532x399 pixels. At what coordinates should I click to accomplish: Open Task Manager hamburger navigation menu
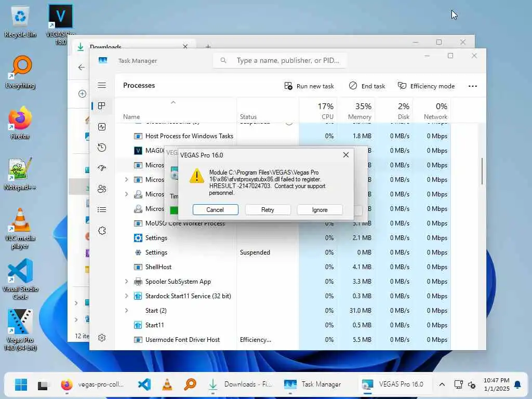click(102, 85)
